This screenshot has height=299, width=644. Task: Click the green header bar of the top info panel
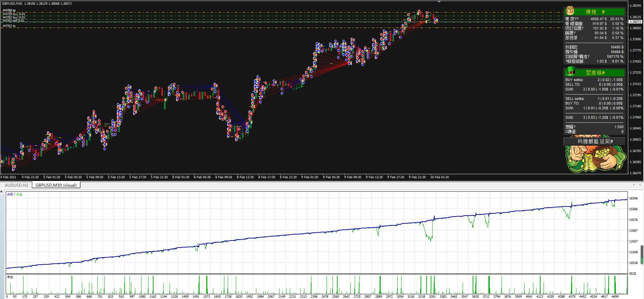click(x=598, y=12)
